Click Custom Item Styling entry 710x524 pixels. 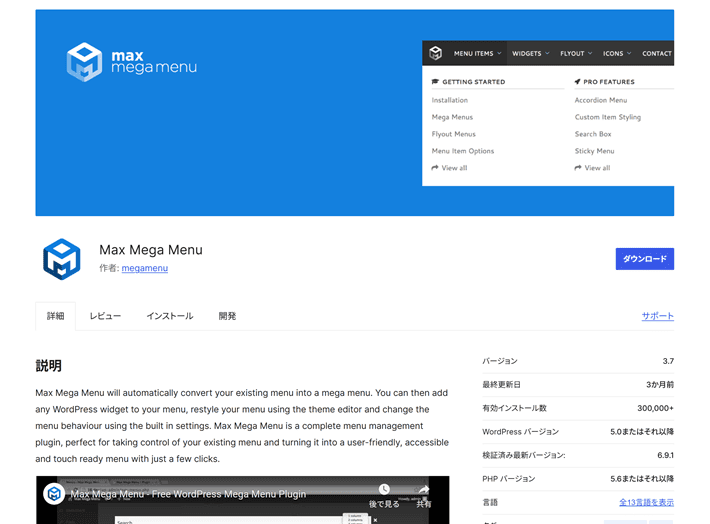608,117
